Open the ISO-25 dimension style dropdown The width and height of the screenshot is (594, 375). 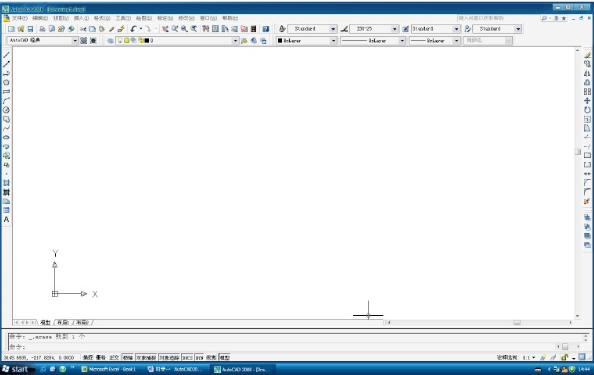click(374, 29)
